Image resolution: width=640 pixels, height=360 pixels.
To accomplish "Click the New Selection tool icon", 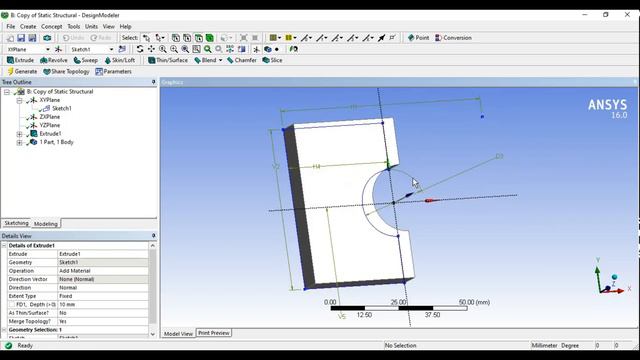I will pos(146,38).
